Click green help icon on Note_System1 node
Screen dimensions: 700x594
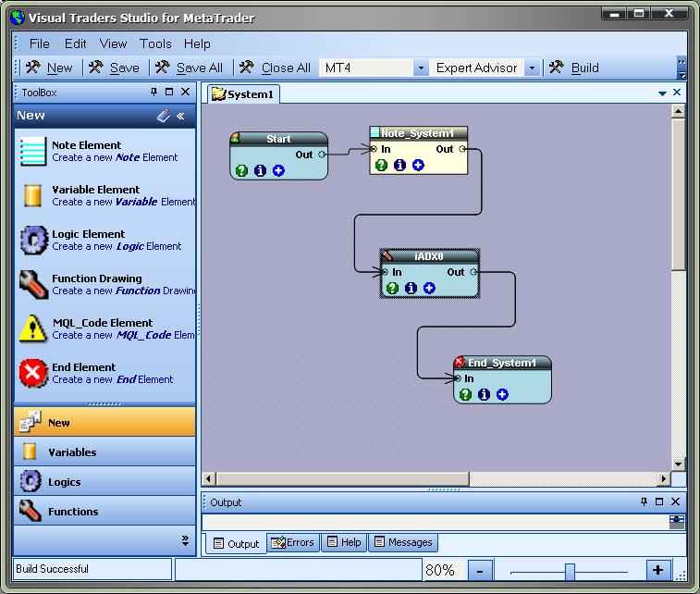[x=381, y=166]
